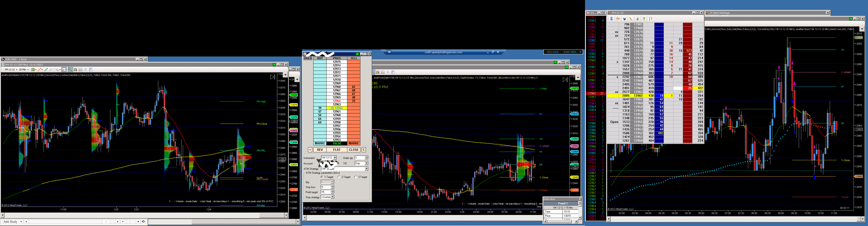Screen dimensions: 868x226
Task: Toggle green link indicator on 5 Min chart titlebar
Action: click(x=851, y=19)
